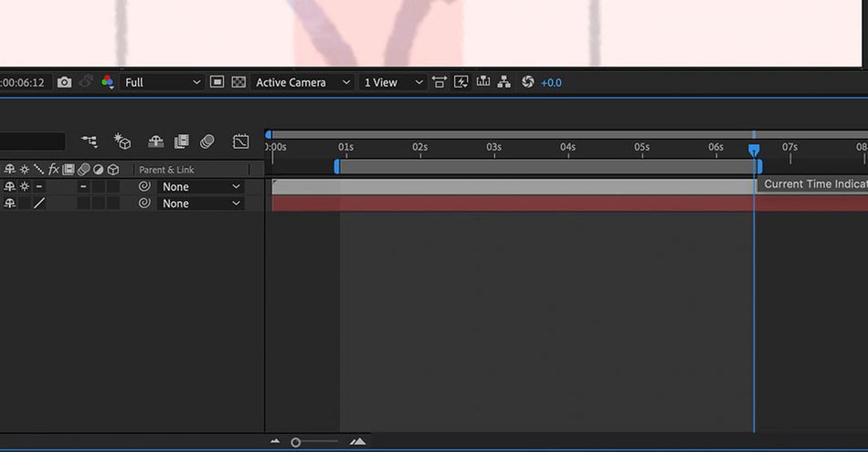
Task: Click zoom in large mountains icon
Action: [x=357, y=441]
